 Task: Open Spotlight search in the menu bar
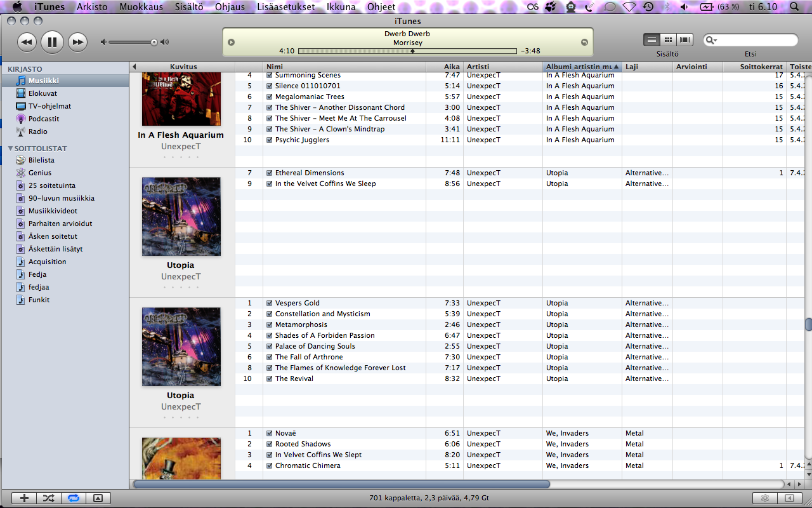pos(796,7)
